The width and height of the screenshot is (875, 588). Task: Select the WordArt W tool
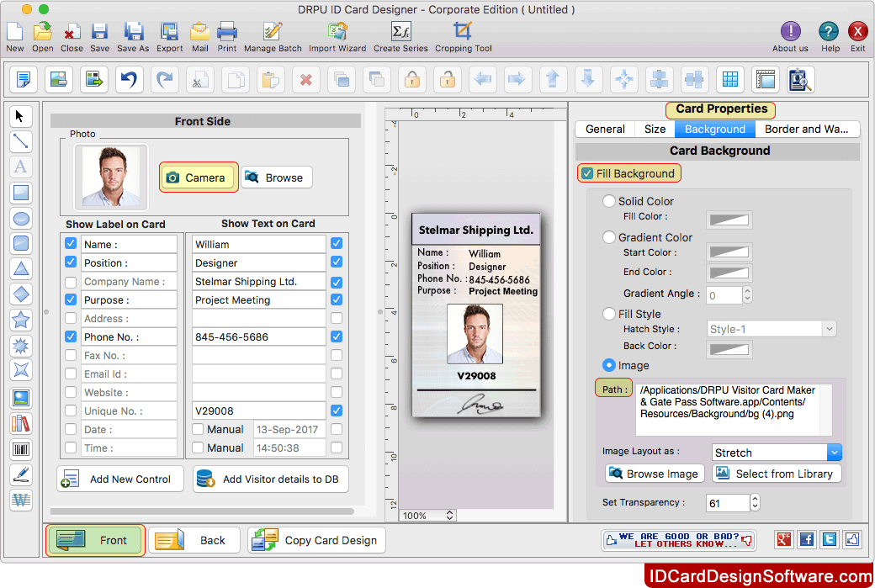21,500
